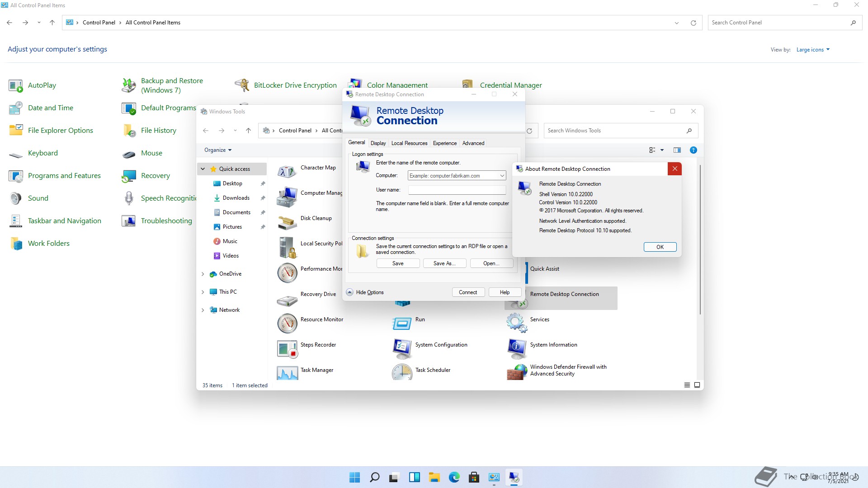Click Open... connection button
The width and height of the screenshot is (868, 488).
click(491, 263)
